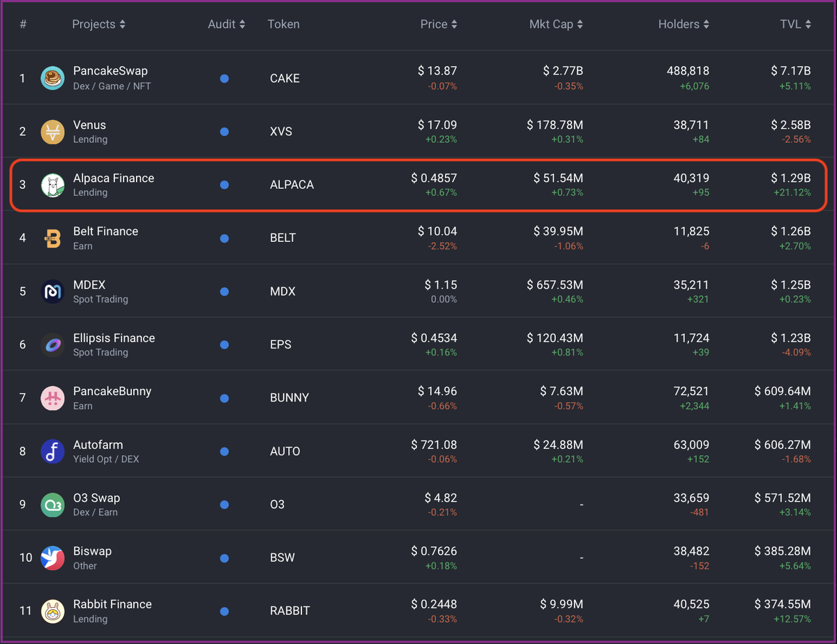Click the audit dot for O3
The width and height of the screenshot is (837, 644).
[x=225, y=505]
